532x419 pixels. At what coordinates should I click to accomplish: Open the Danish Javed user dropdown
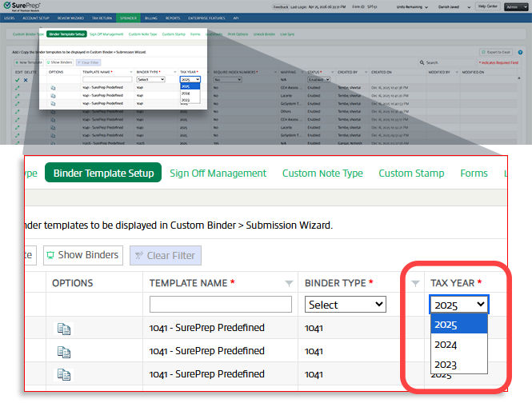tap(454, 6)
